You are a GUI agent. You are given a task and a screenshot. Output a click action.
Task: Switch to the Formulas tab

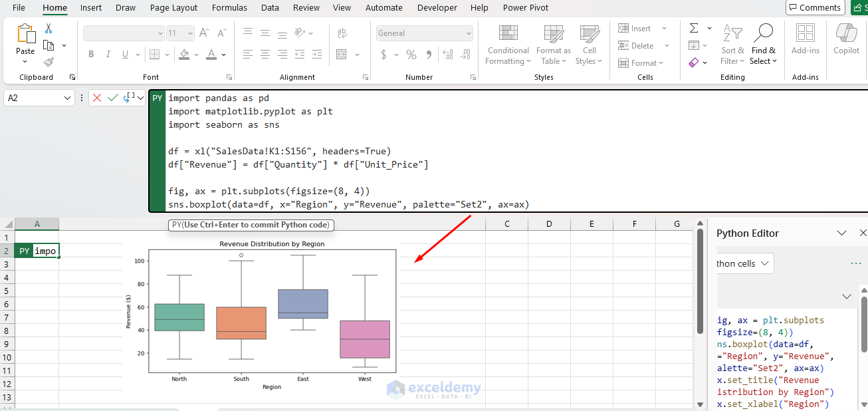[x=229, y=8]
